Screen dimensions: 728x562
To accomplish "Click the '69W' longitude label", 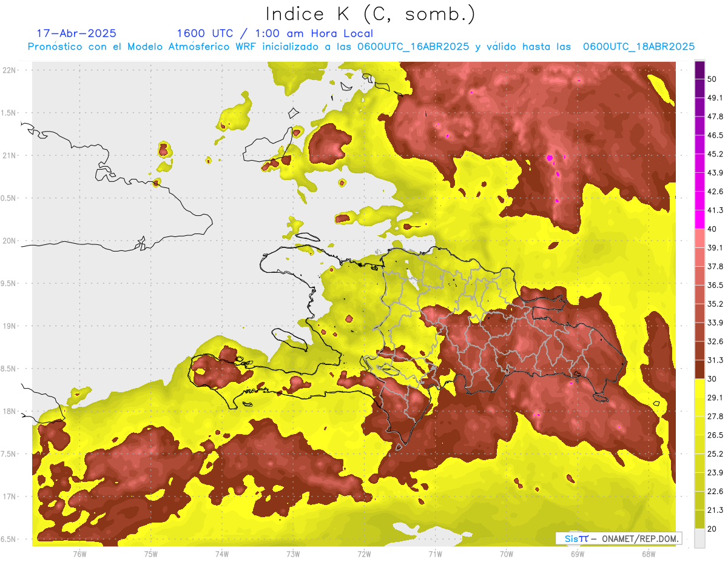I will click(578, 554).
